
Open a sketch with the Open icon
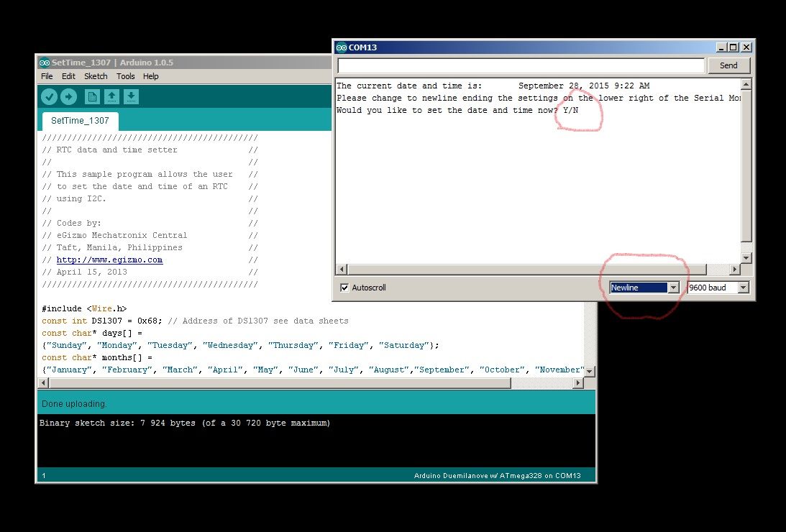click(x=111, y=96)
